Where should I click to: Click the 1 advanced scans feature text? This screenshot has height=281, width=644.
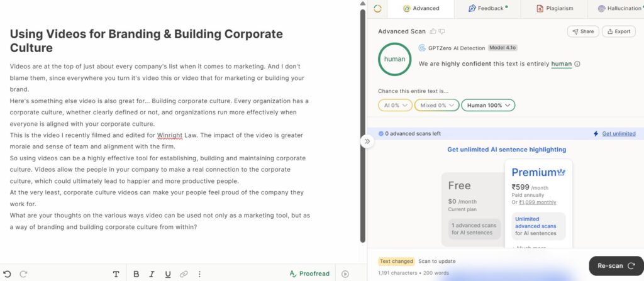click(474, 229)
